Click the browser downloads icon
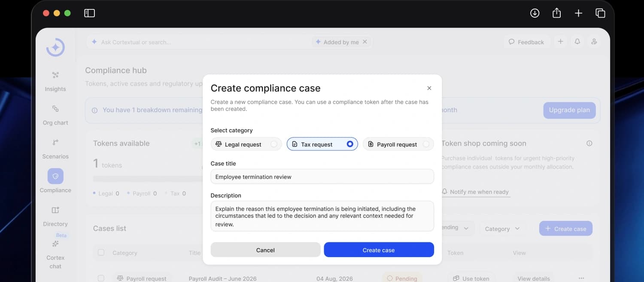The height and width of the screenshot is (282, 644). pos(535,13)
